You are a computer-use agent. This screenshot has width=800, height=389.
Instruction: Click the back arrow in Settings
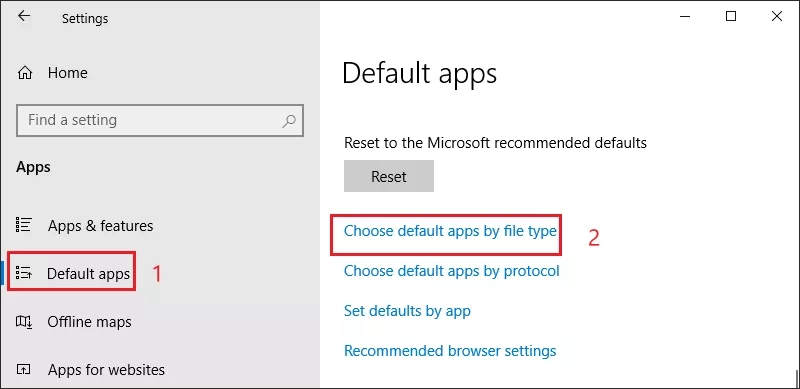(23, 16)
